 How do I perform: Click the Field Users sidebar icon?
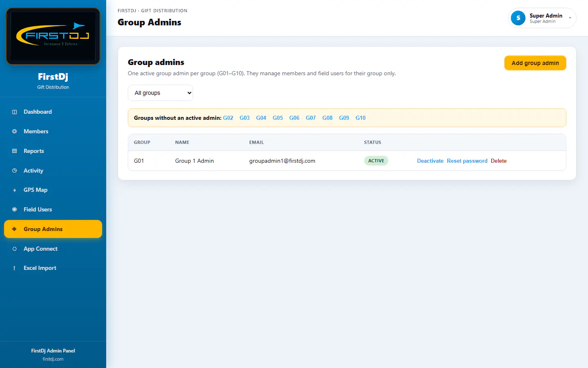[x=14, y=210]
